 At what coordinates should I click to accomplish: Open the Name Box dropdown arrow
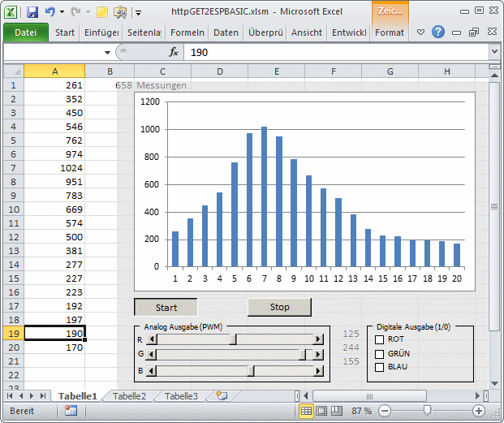(x=107, y=53)
